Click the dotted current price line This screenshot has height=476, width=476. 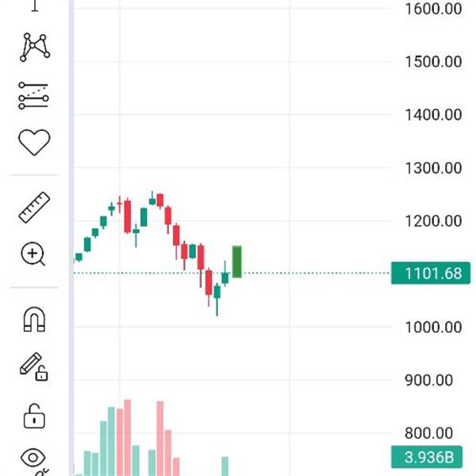[x=317, y=274]
